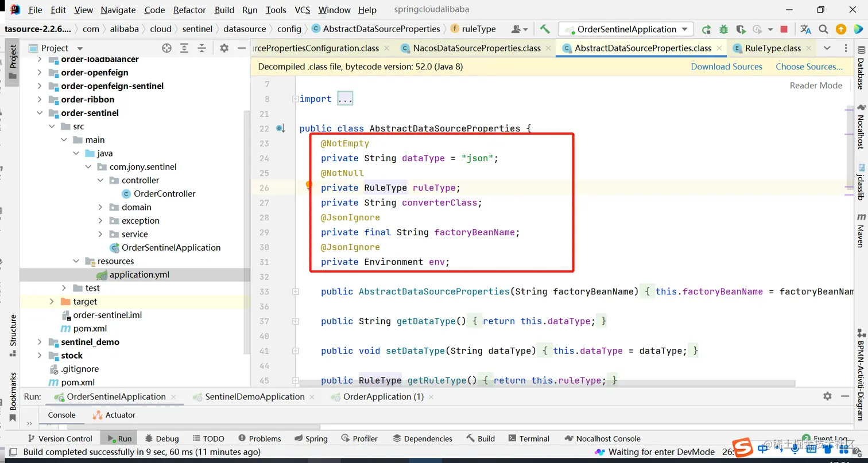Click the orange update arrow icon
Image resolution: width=868 pixels, height=463 pixels.
pos(840,29)
